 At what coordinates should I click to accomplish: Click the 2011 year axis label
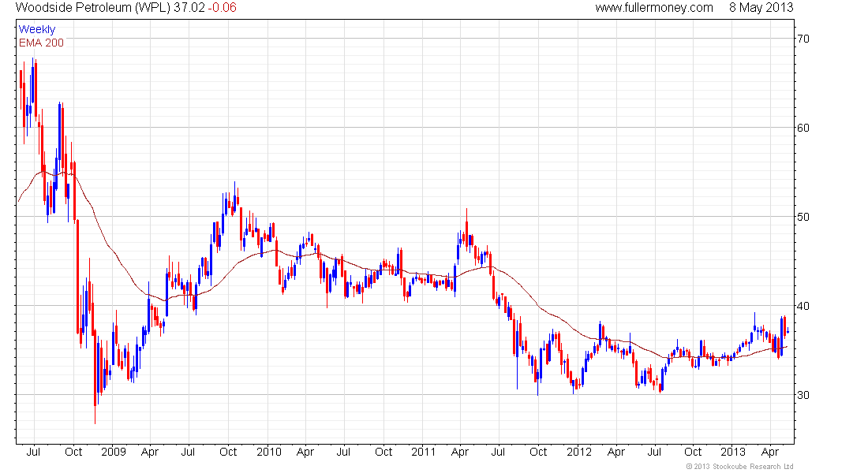[424, 452]
